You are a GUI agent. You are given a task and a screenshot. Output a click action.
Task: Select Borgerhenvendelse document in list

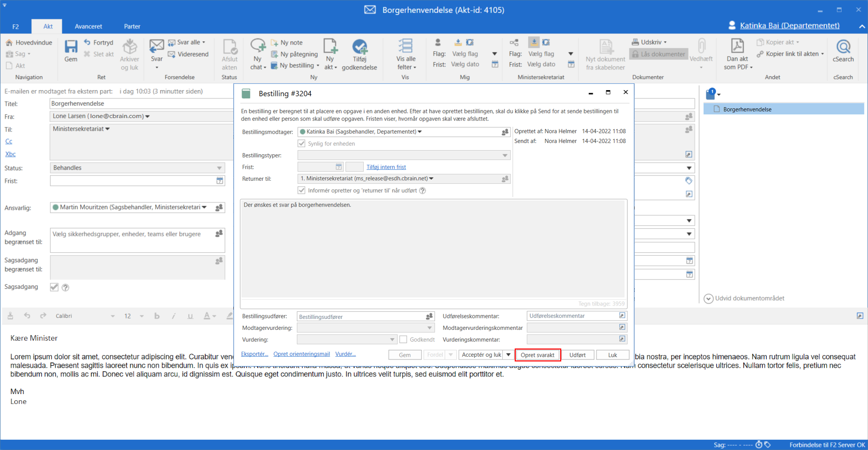(x=784, y=109)
